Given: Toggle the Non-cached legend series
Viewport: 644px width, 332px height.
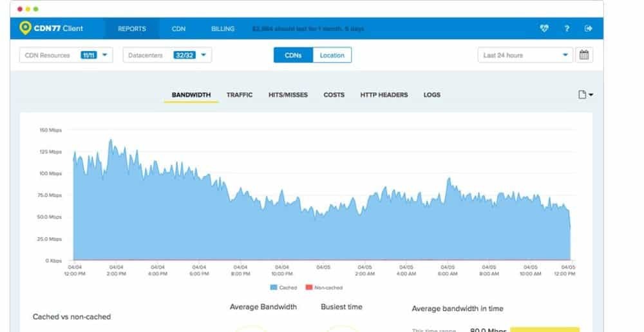Looking at the screenshot, I should click(x=325, y=288).
